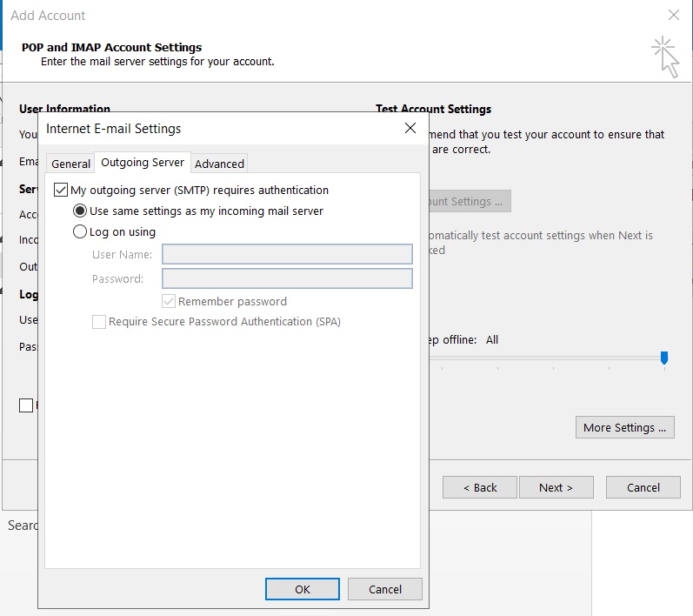693x616 pixels.
Task: Toggle the Remember password checkbox
Action: click(x=170, y=301)
